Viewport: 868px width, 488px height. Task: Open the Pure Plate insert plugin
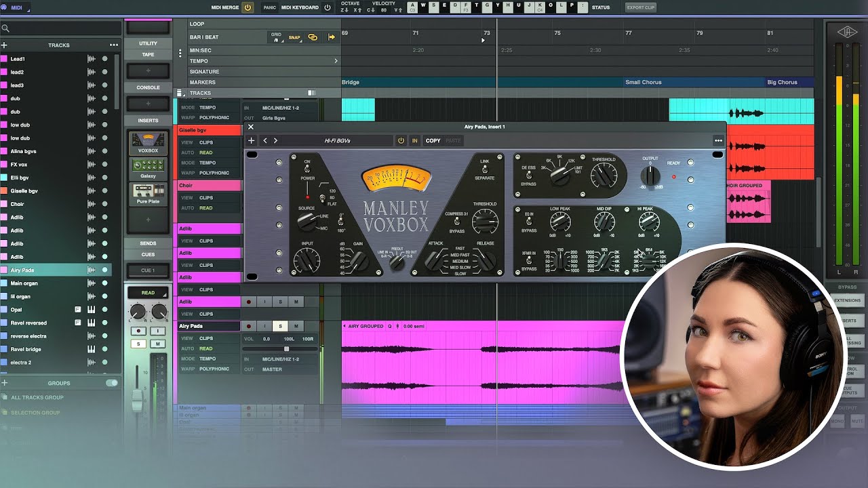148,195
